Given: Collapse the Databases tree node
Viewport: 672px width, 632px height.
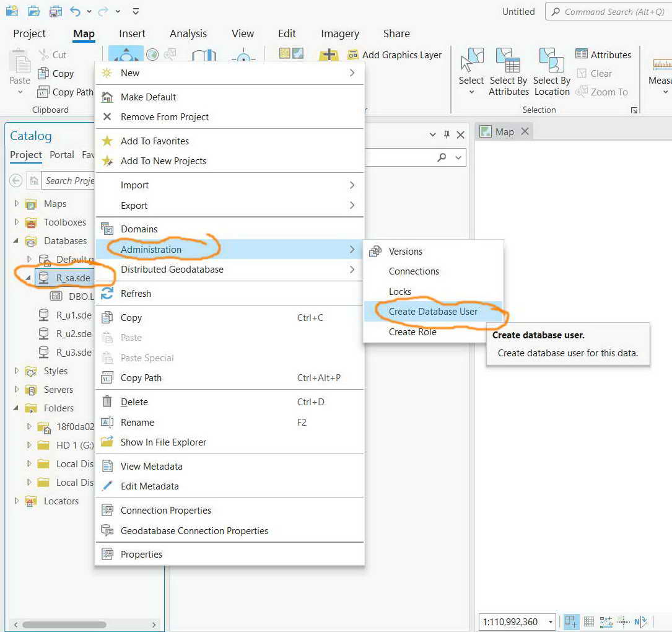Looking at the screenshot, I should coord(16,240).
